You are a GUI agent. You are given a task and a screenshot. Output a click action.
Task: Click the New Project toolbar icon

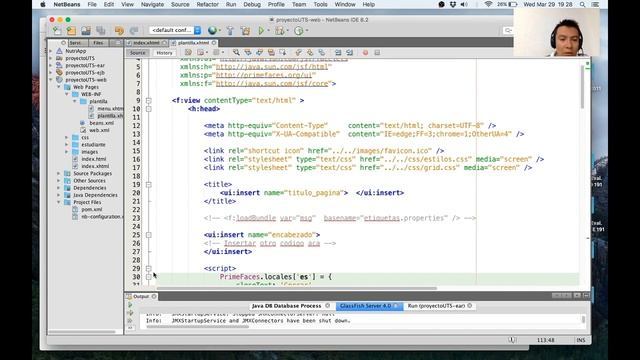click(x=71, y=31)
